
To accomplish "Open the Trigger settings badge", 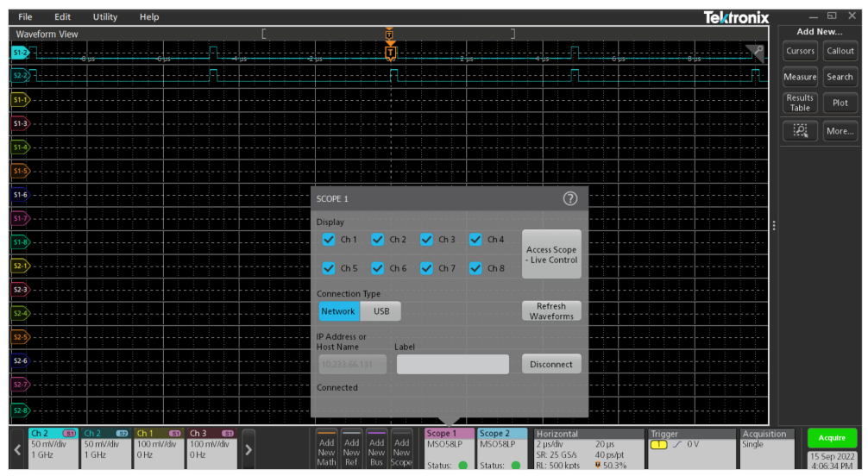I will [692, 449].
